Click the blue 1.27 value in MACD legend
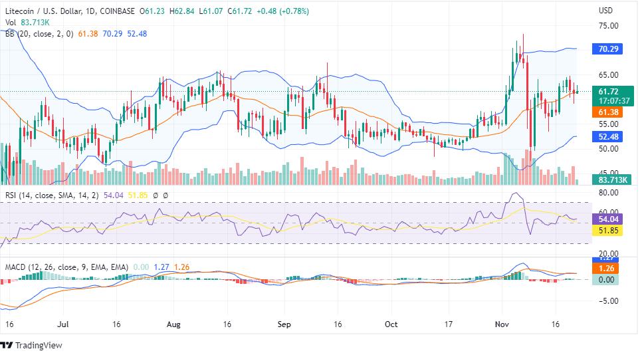This screenshot has height=357, width=644. click(161, 267)
